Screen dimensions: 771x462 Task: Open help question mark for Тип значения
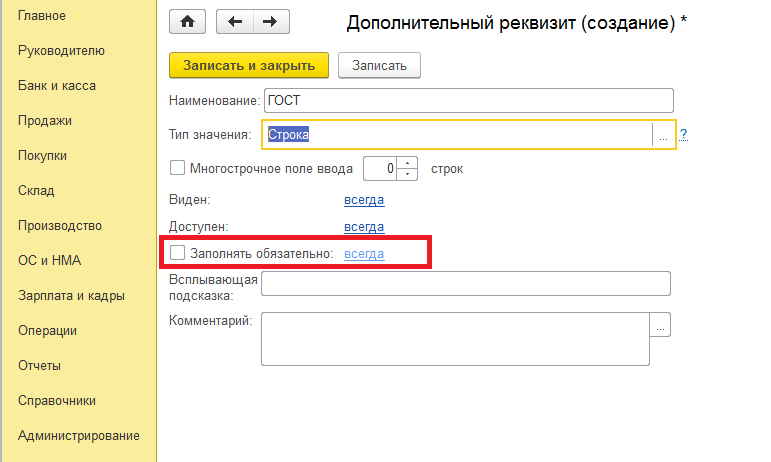click(684, 134)
